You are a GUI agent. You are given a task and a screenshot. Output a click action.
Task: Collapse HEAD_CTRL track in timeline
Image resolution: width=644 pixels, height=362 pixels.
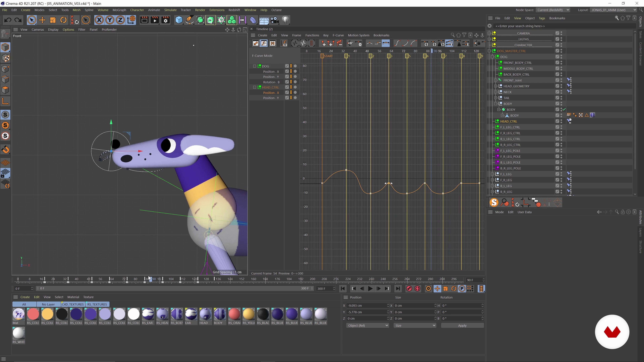[255, 87]
